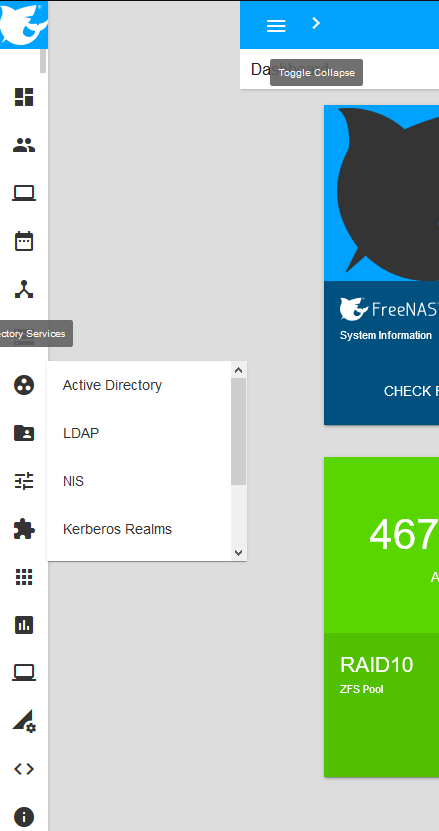Click the RAID10 pool name
The image size is (439, 831).
376,665
